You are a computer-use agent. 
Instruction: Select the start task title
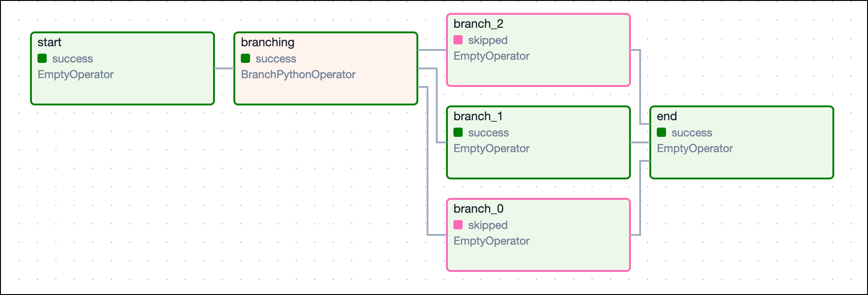(x=49, y=43)
